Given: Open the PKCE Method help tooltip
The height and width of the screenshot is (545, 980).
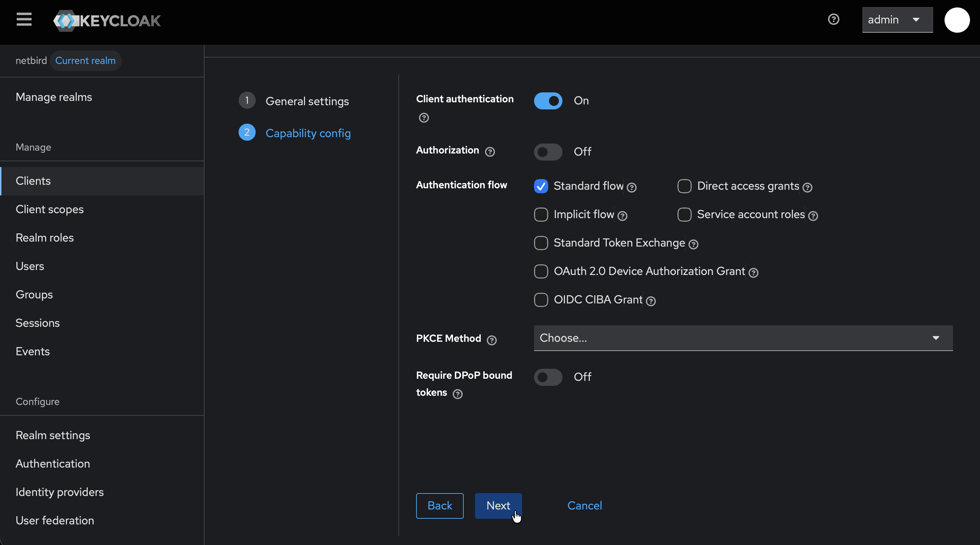Looking at the screenshot, I should tap(492, 341).
